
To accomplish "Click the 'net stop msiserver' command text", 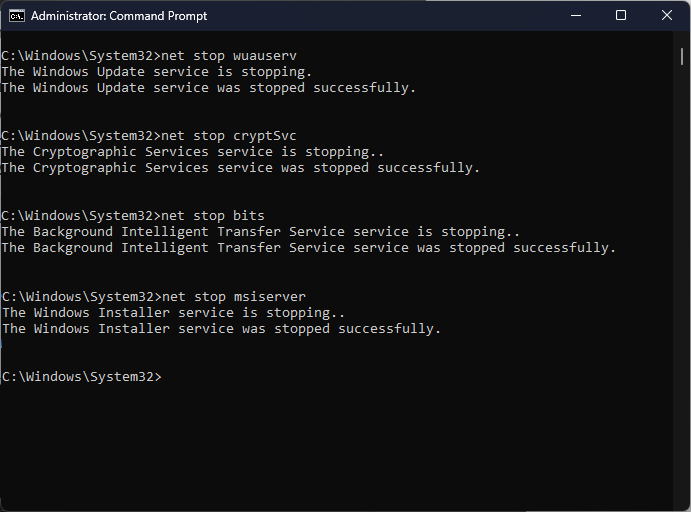I will pyautogui.click(x=233, y=296).
